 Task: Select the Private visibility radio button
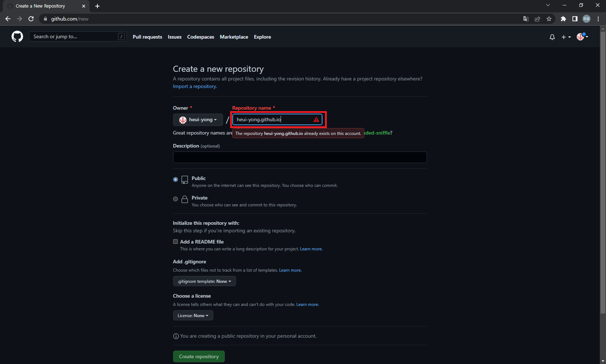pos(175,199)
